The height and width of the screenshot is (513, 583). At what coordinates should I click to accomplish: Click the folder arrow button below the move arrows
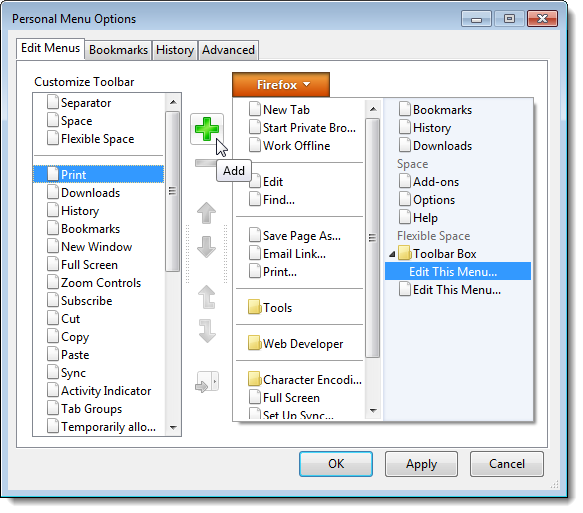click(207, 382)
